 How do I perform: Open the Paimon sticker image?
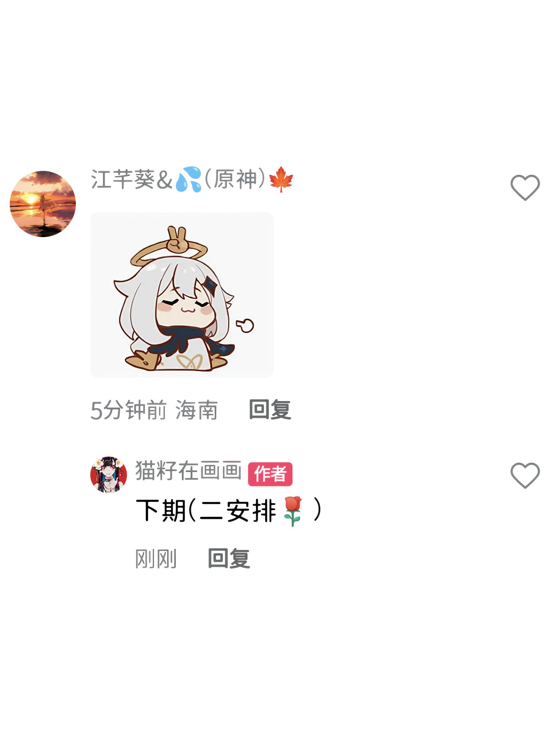tap(182, 295)
